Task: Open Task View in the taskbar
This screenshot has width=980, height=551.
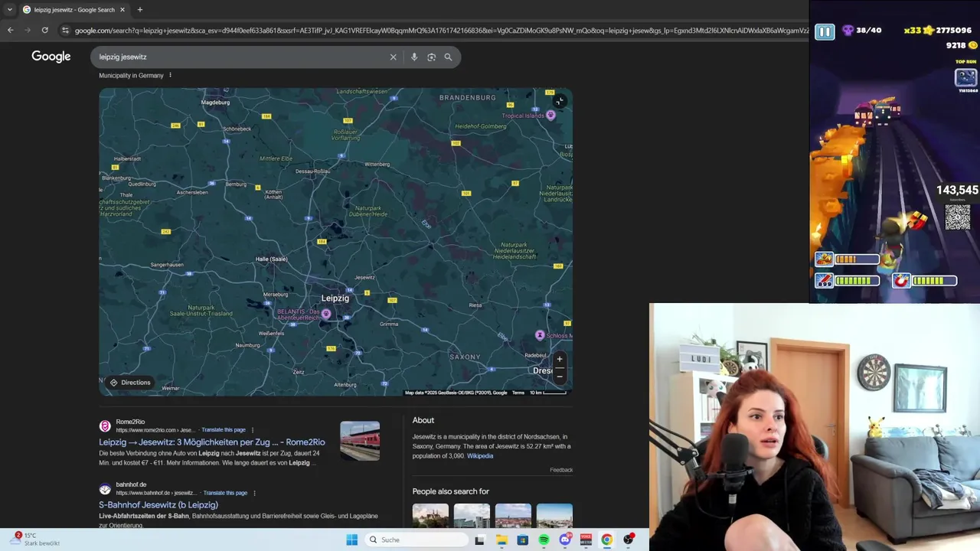Action: (x=480, y=540)
